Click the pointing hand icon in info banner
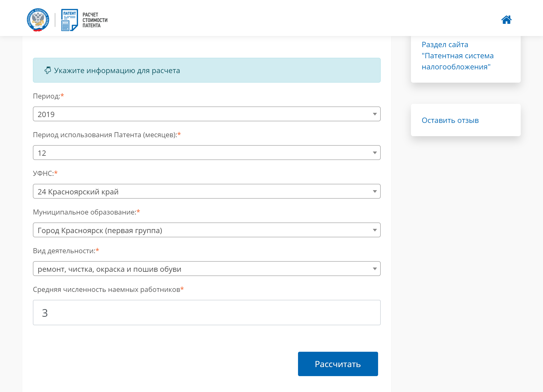543x392 pixels. [48, 70]
